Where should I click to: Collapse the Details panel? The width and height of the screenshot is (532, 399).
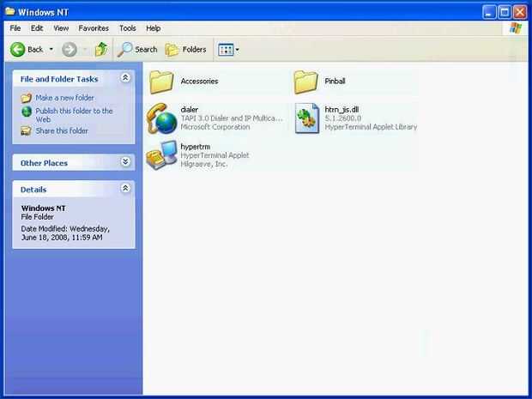125,188
